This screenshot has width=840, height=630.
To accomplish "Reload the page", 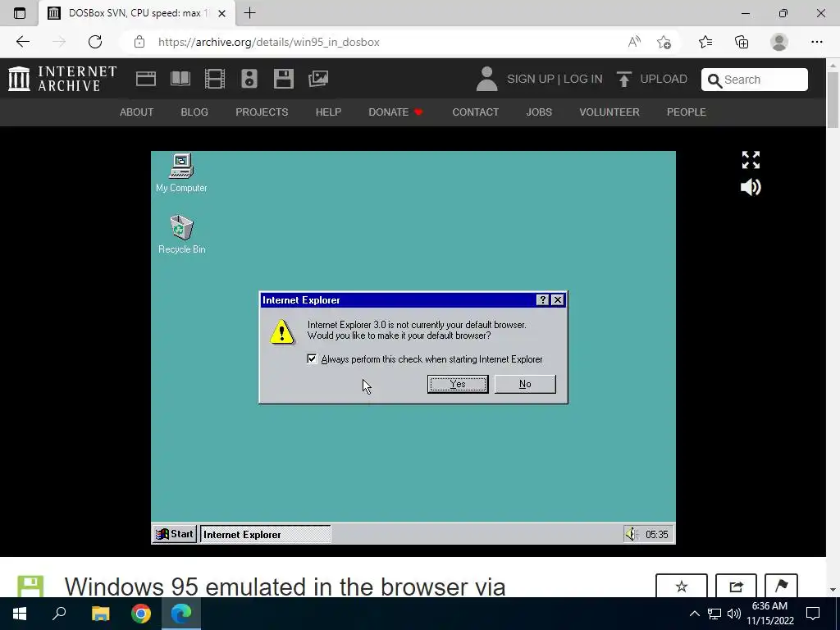I will [x=95, y=42].
